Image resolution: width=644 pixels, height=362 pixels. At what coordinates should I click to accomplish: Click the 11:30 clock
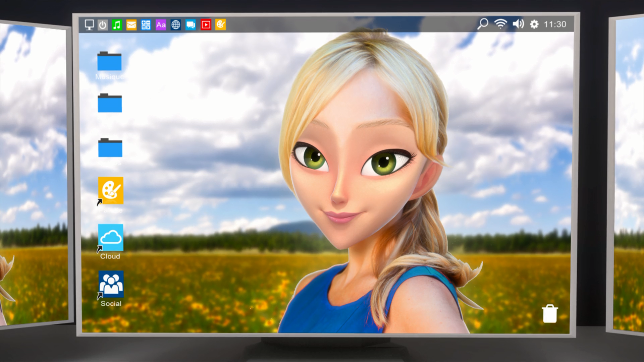555,24
